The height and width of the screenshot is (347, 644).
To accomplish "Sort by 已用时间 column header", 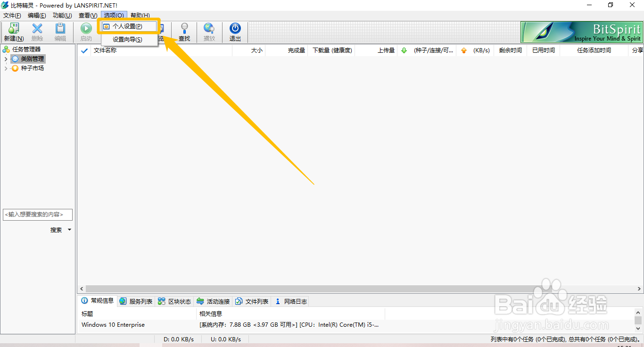I will click(x=544, y=50).
